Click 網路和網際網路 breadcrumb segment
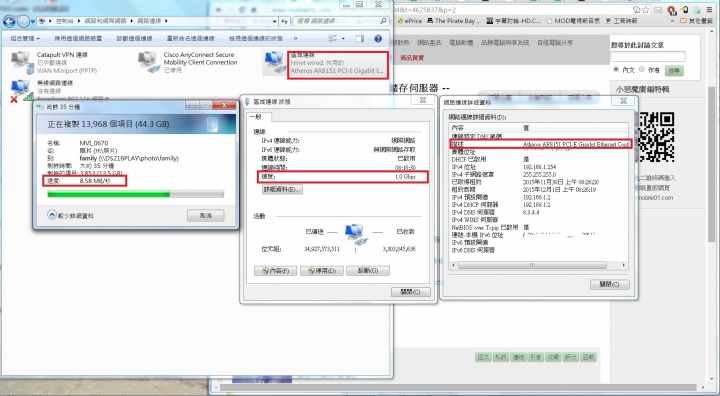The width and height of the screenshot is (720, 396). click(x=106, y=21)
